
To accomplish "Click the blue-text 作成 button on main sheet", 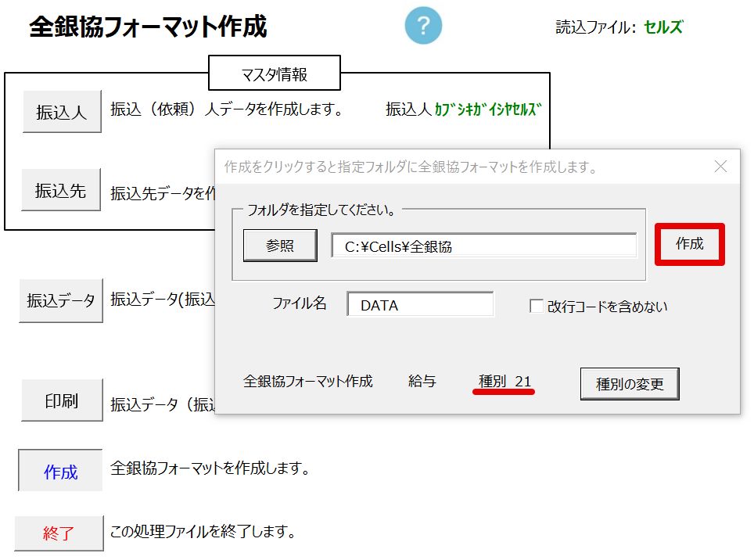I will (61, 472).
